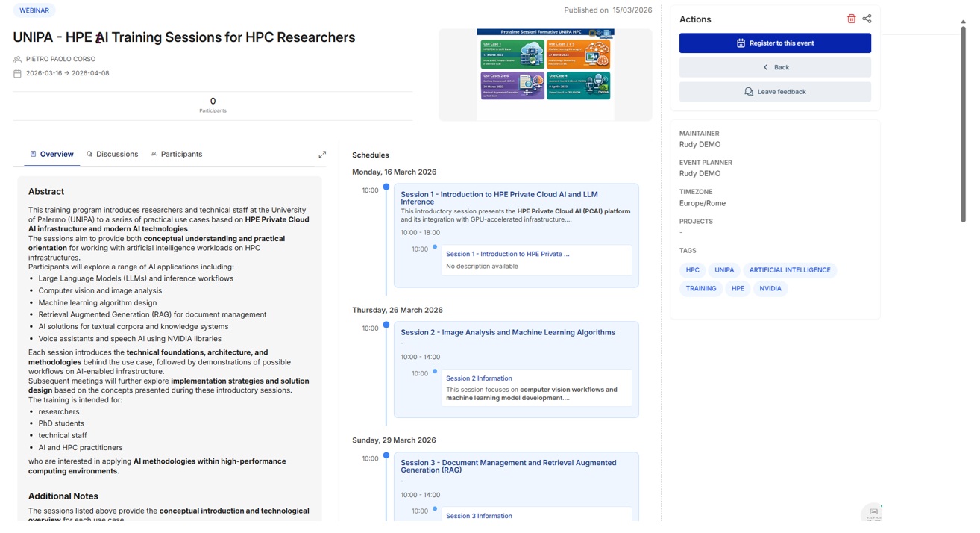Screen dimensions: 980x533
Task: Click the Published on 15/03/2026 text
Action: coord(608,10)
